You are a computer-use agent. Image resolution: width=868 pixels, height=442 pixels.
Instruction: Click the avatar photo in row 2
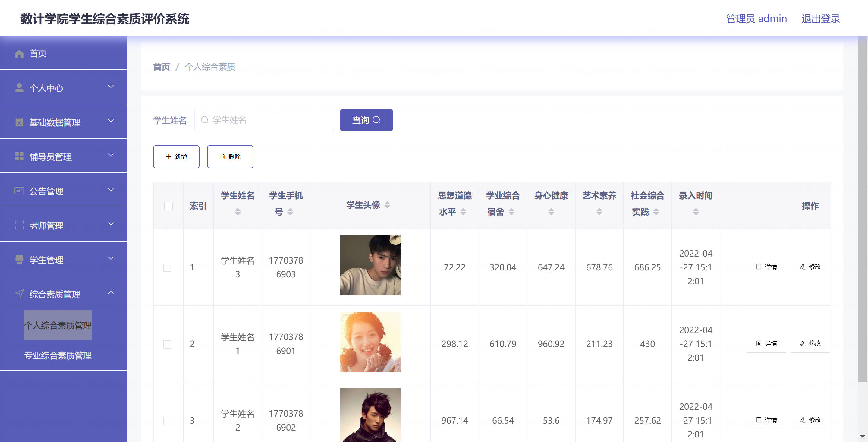(370, 342)
